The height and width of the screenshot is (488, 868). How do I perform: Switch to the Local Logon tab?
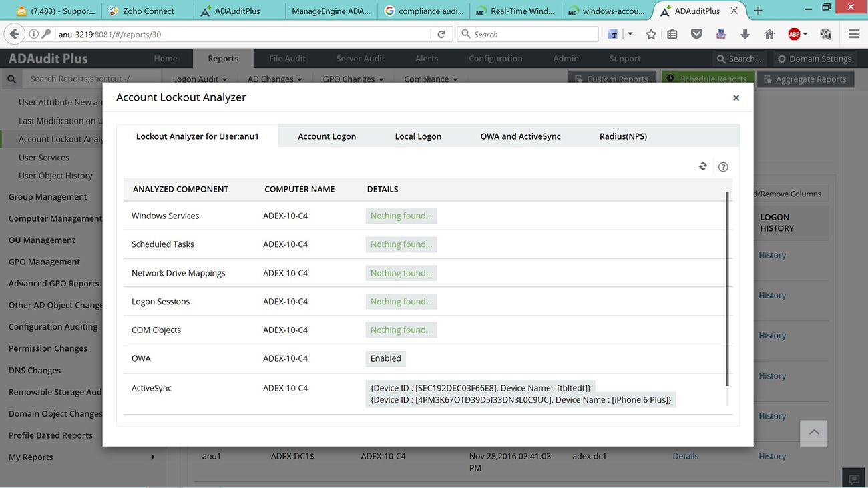[x=418, y=136]
